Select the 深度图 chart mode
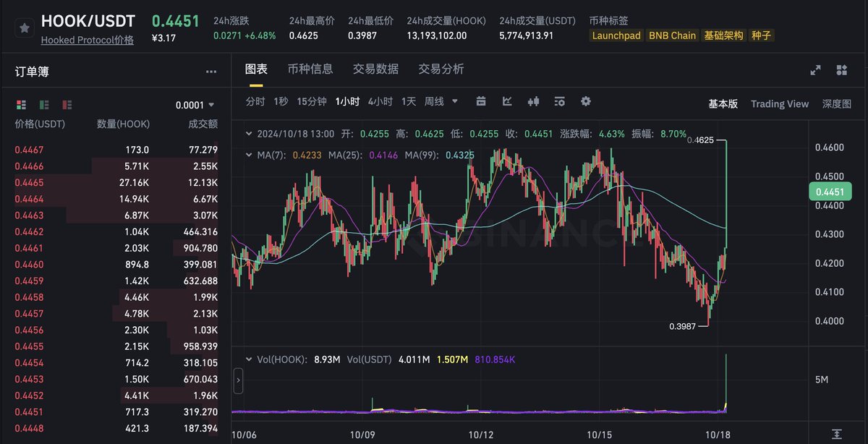 (837, 103)
